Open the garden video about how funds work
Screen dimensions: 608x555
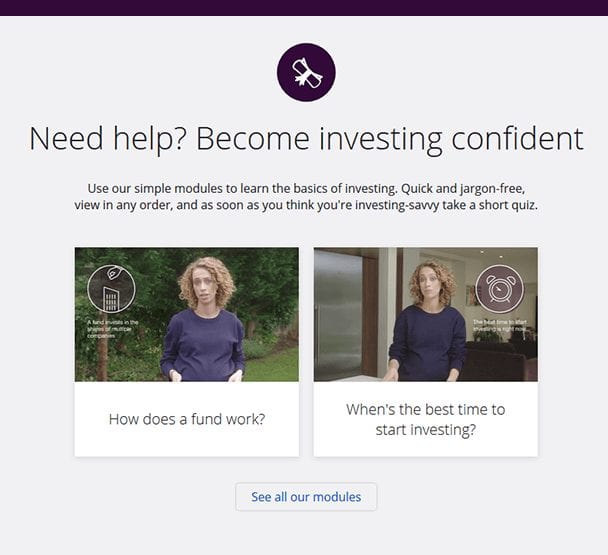187,315
